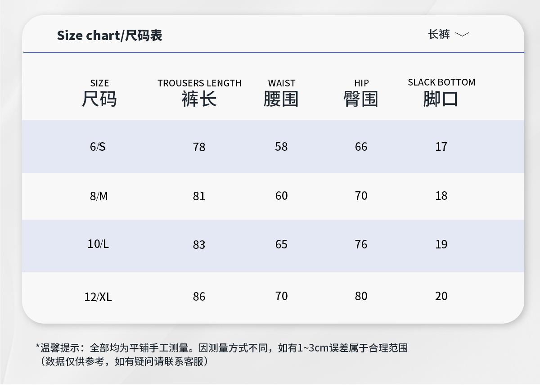Viewport: 540px width, 392px height.
Task: Click the TROUSERS LENGTH 裤长 column header
Action: (199, 93)
